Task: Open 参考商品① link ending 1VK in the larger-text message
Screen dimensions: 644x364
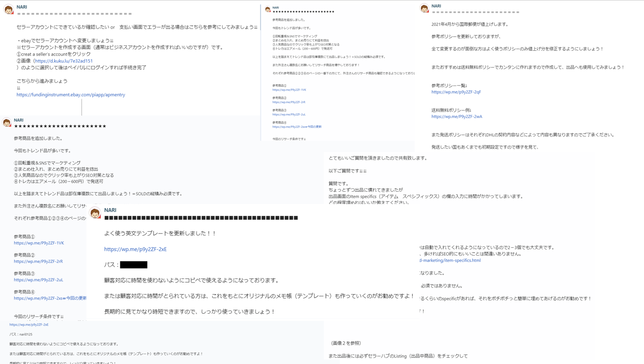Action: click(39, 243)
